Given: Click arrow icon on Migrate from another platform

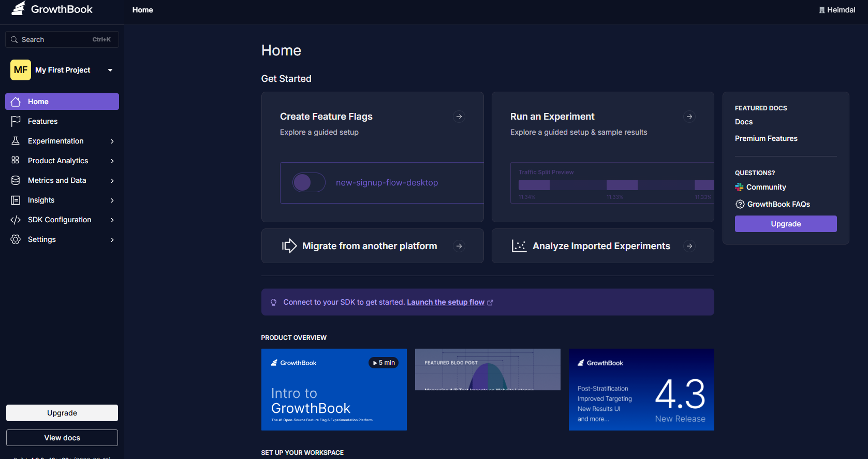Looking at the screenshot, I should [x=459, y=246].
